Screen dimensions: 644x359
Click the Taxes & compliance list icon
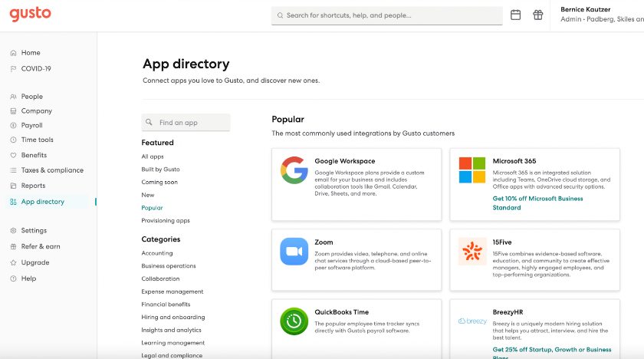click(x=13, y=170)
